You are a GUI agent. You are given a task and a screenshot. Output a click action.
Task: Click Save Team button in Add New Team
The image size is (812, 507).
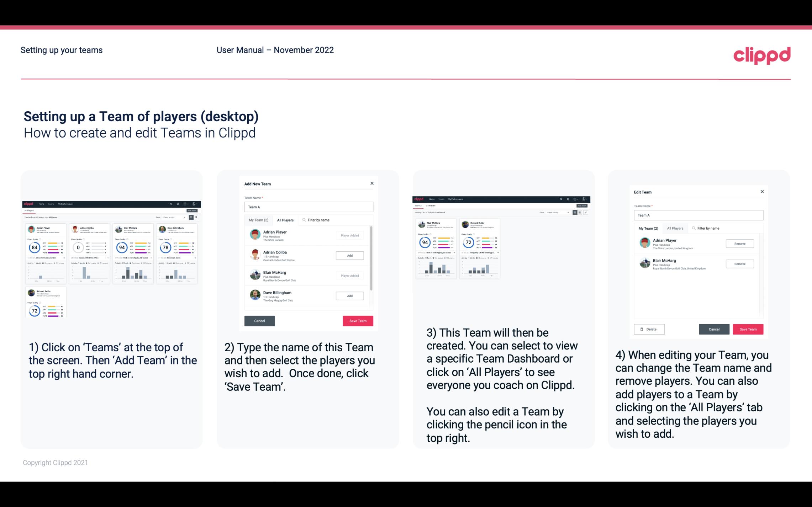(358, 320)
